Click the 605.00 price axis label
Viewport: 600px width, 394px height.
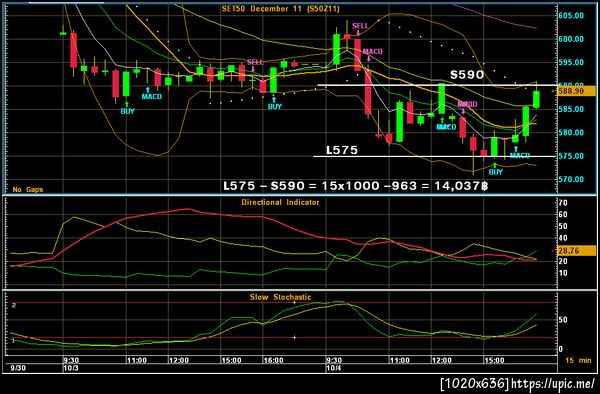pyautogui.click(x=571, y=15)
